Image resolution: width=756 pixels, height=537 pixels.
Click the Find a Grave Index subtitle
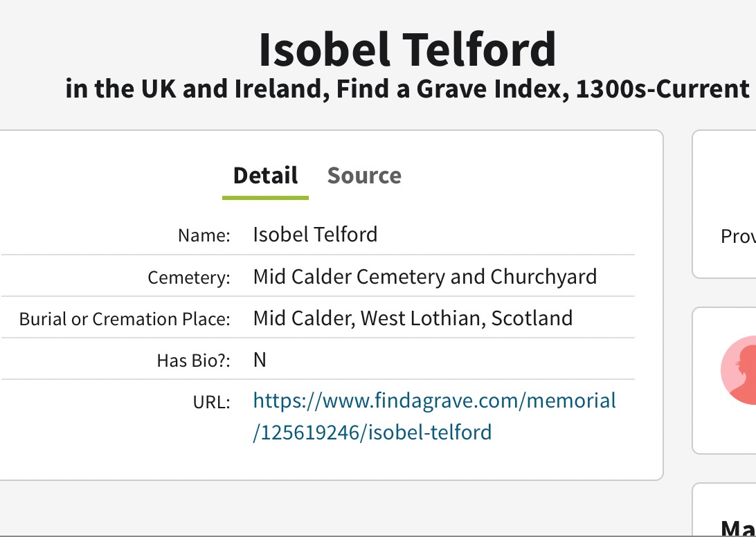tap(407, 89)
